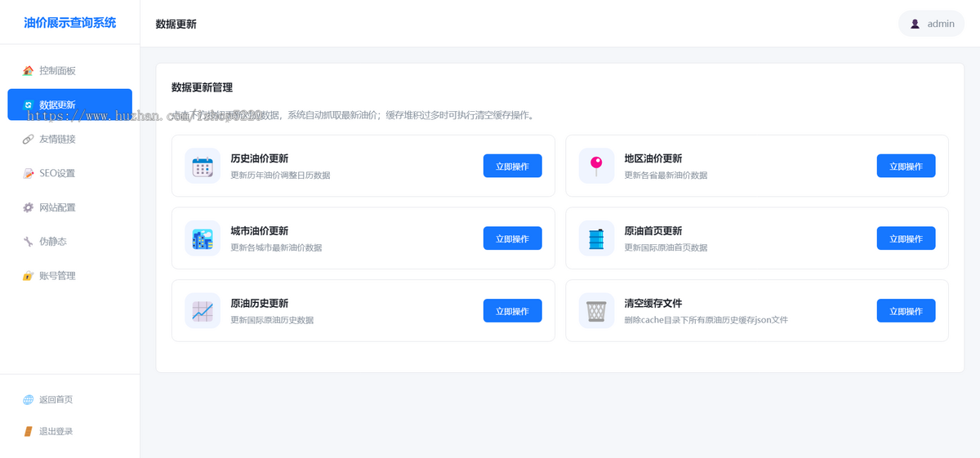980x458 pixels.
Task: Click the 油价展示查询系统 site title
Action: tap(70, 23)
